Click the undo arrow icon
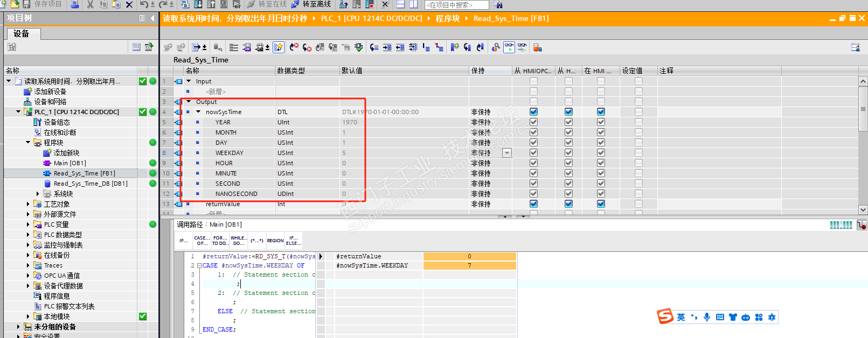The width and height of the screenshot is (868, 338). coord(144,4)
